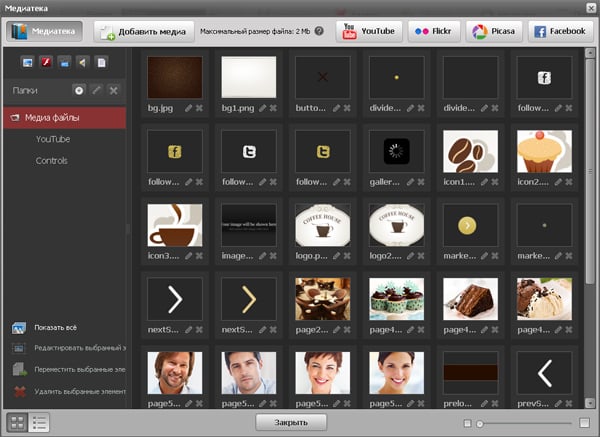Select the coffee beans icon1 thumbnail
600x437 pixels.
click(470, 150)
